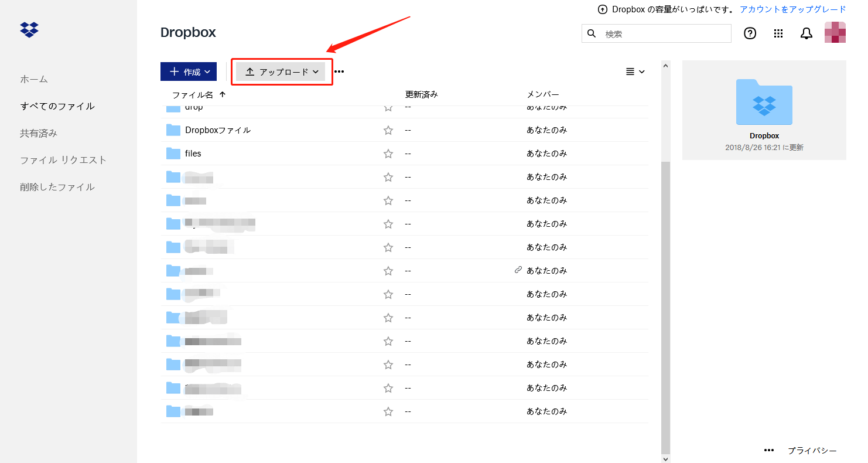Open the help question mark icon
Screen dimensions: 868x463
[x=750, y=33]
